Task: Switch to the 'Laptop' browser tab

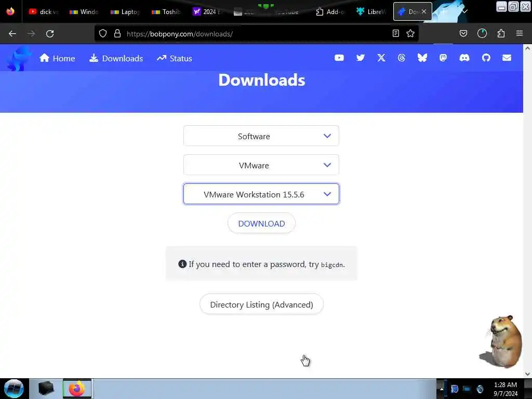Action: pos(125,11)
